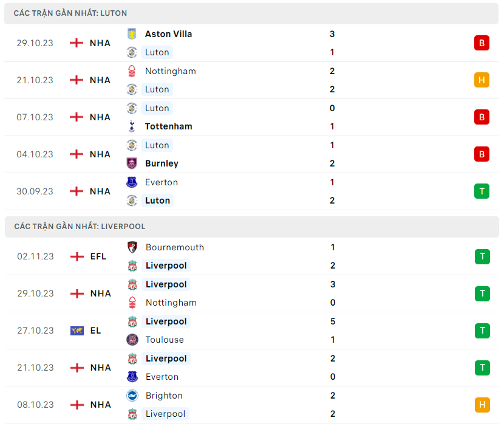Screen dimensions: 504x432
Task: Click orange H badge for Brighton vs Liverpool
Action: [482, 405]
